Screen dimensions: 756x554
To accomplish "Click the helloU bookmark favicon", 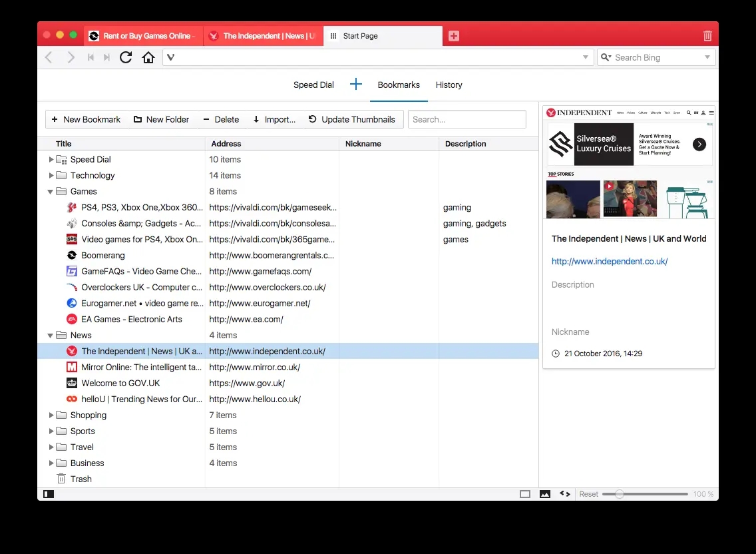I will (72, 399).
